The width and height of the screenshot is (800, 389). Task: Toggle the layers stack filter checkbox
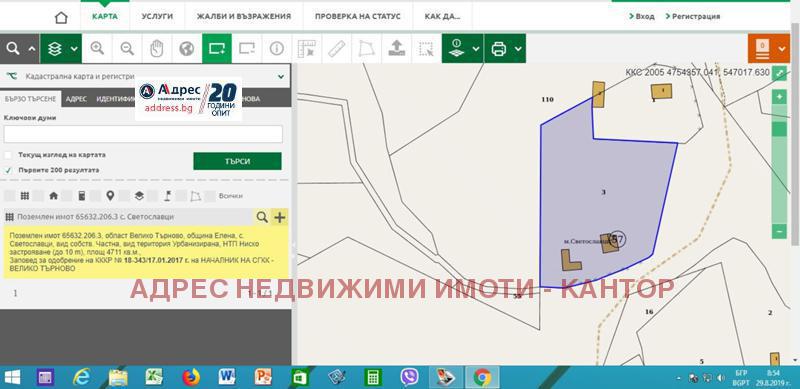(124, 196)
